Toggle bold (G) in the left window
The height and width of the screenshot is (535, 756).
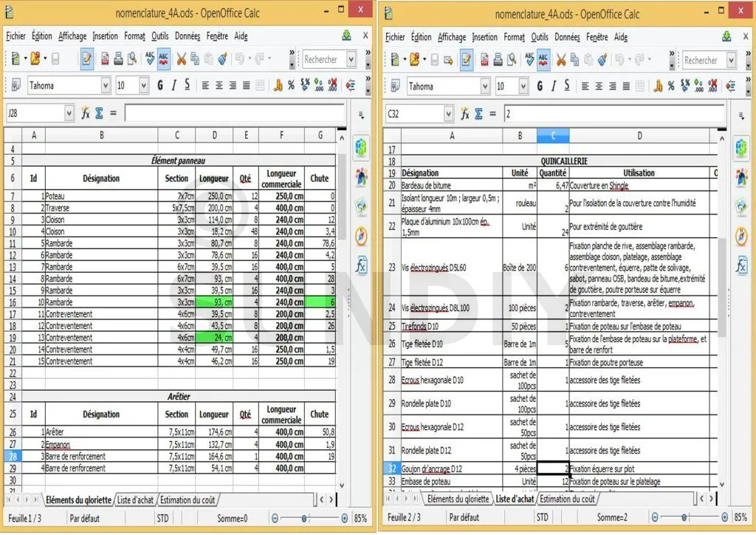click(160, 86)
